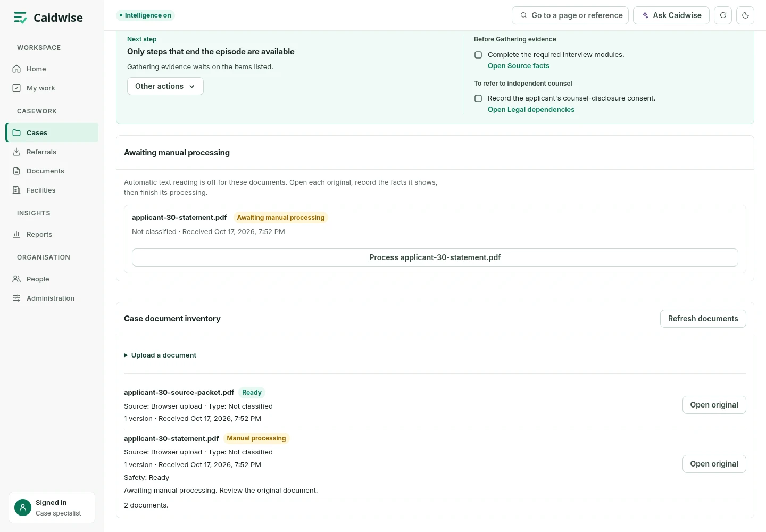The width and height of the screenshot is (766, 532).
Task: Open original for applicant-30-source-packet.pdf
Action: pos(714,405)
